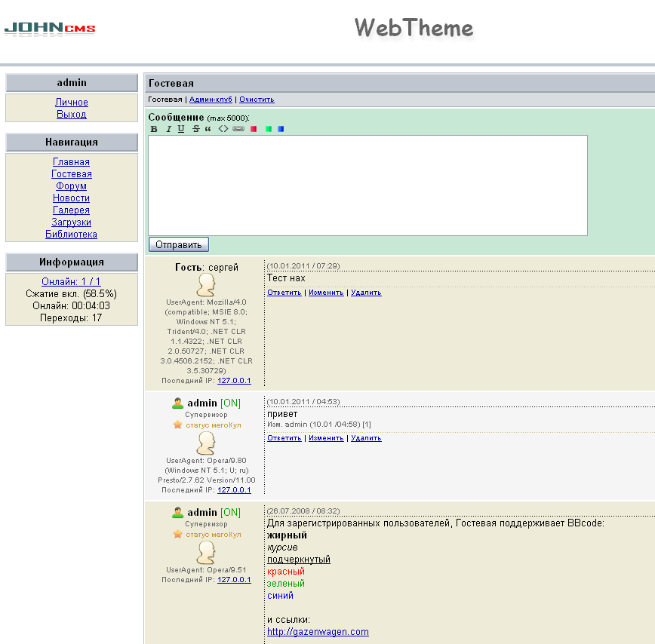This screenshot has width=655, height=644.
Task: Pick the green text color swatch
Action: 268,129
